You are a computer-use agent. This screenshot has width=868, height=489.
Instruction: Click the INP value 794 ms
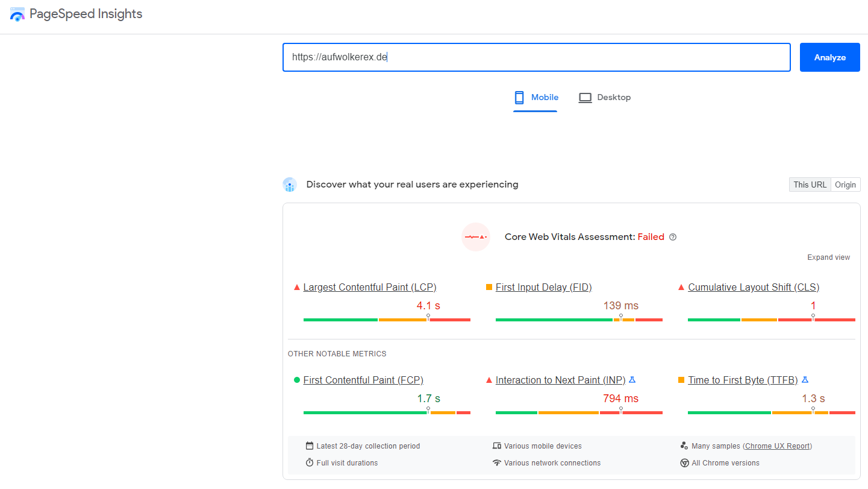click(620, 399)
